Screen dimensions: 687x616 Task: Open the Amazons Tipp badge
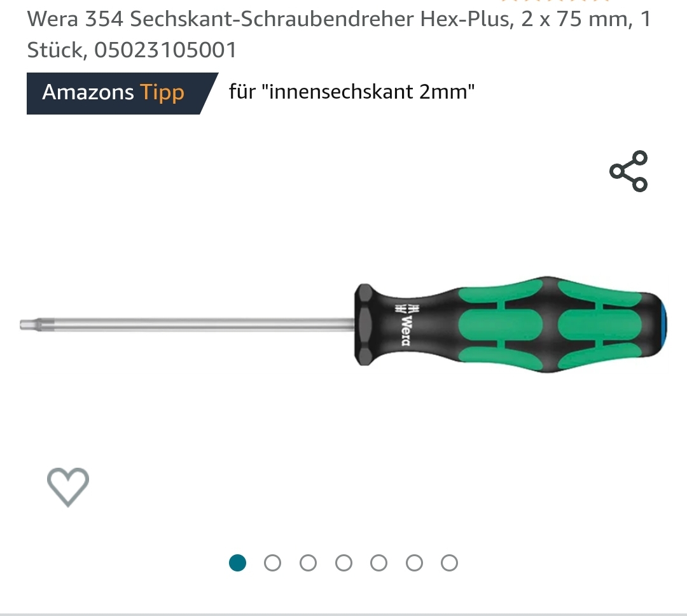pyautogui.click(x=121, y=94)
